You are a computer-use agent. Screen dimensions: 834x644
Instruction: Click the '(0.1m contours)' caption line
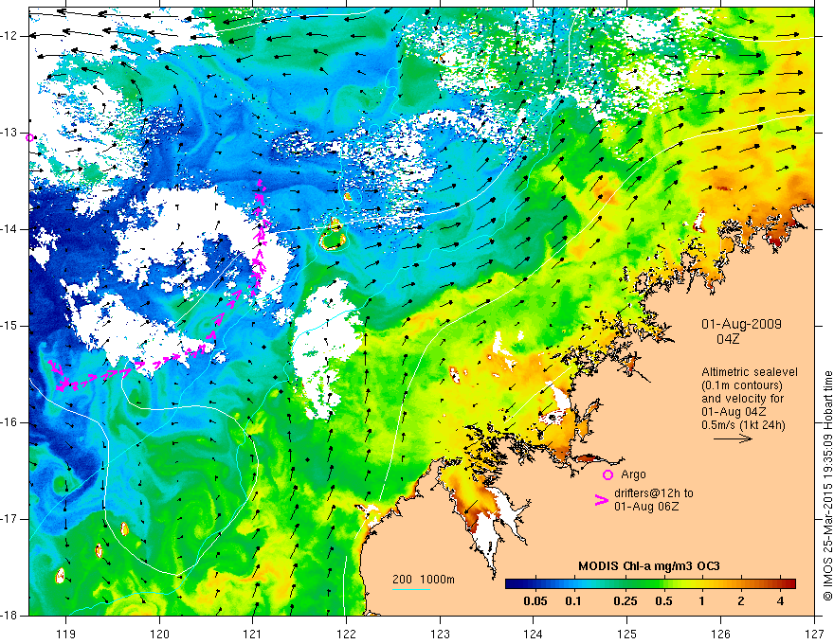[742, 385]
